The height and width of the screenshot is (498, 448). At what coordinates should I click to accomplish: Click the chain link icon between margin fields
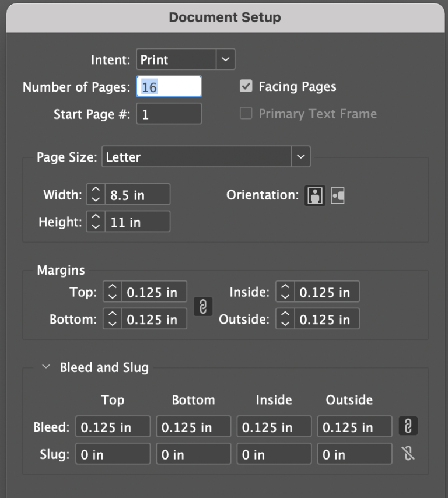pyautogui.click(x=203, y=306)
